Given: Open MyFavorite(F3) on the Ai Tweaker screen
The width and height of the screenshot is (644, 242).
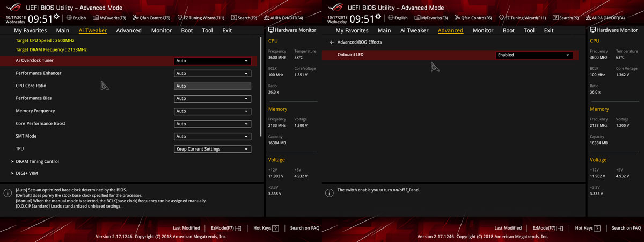Looking at the screenshot, I should [109, 18].
